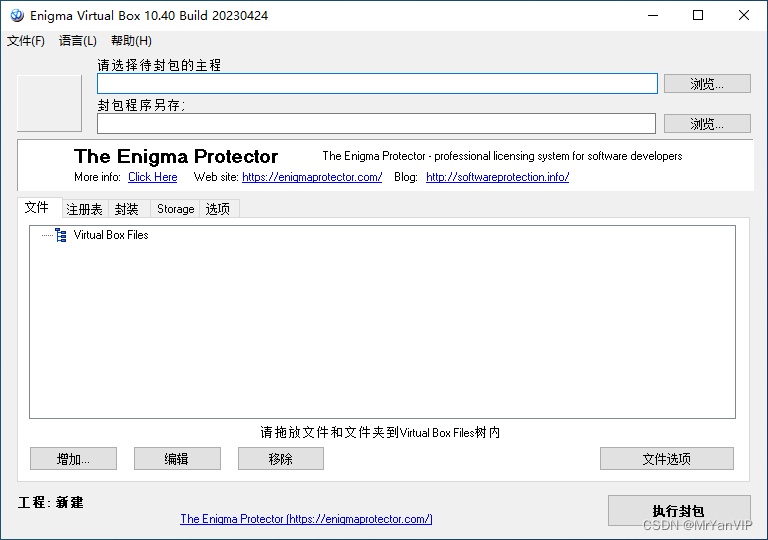Click the 增加... button

(x=73, y=459)
